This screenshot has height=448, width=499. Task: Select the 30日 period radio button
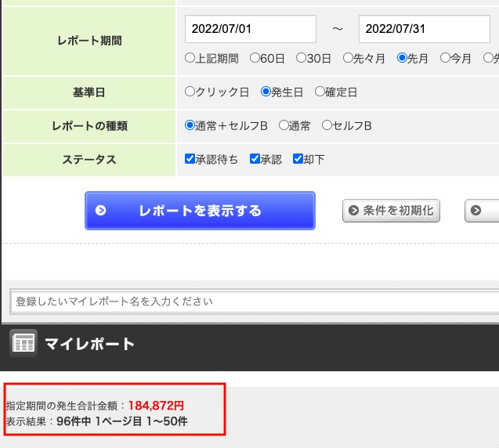(301, 58)
